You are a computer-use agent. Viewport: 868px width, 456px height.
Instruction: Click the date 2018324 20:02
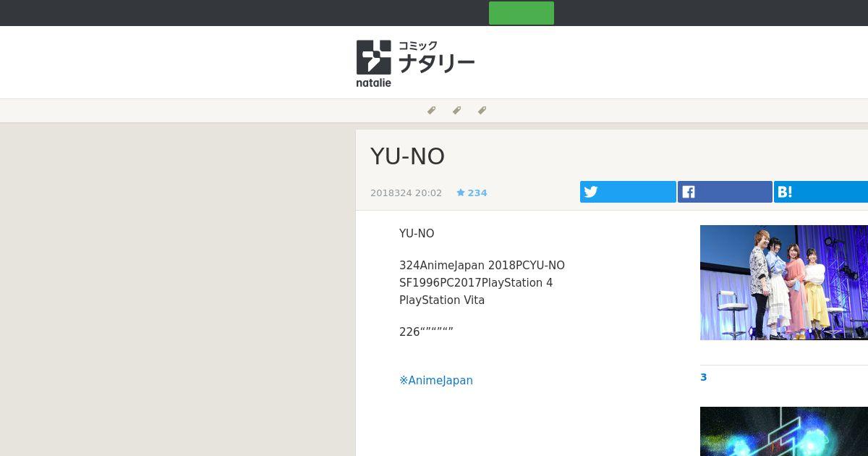pos(406,193)
